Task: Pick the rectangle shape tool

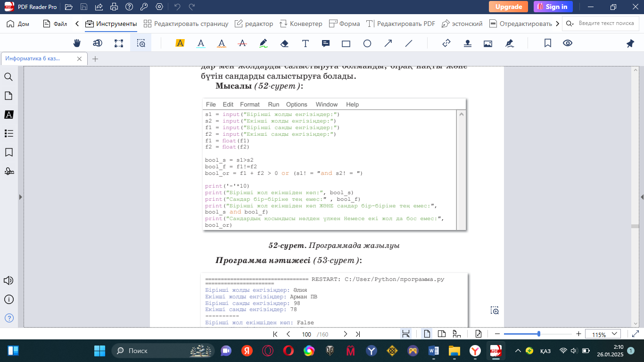Action: (346, 43)
